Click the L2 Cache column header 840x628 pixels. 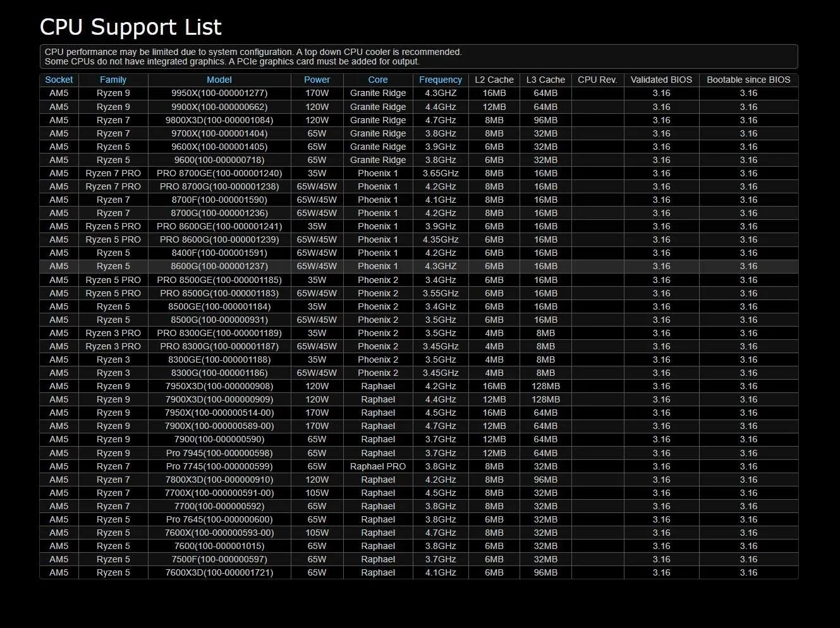[x=494, y=80]
